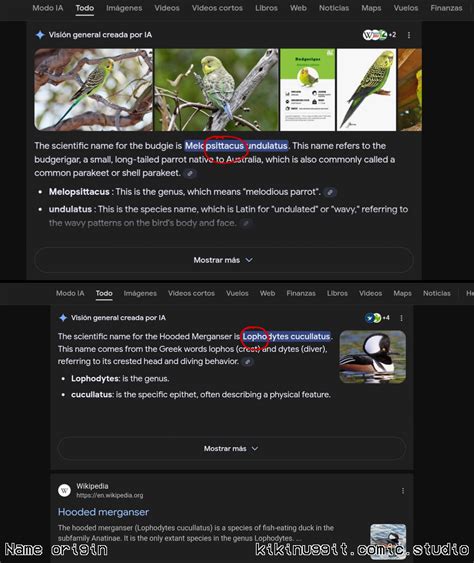Open Budgerigar green infographic thumbnail

pyautogui.click(x=307, y=90)
